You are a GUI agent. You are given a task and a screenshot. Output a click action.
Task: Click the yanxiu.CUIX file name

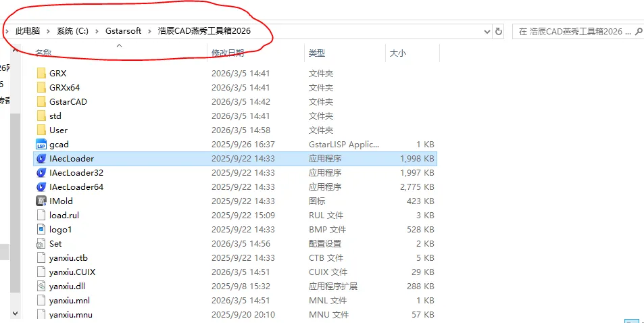(x=72, y=272)
